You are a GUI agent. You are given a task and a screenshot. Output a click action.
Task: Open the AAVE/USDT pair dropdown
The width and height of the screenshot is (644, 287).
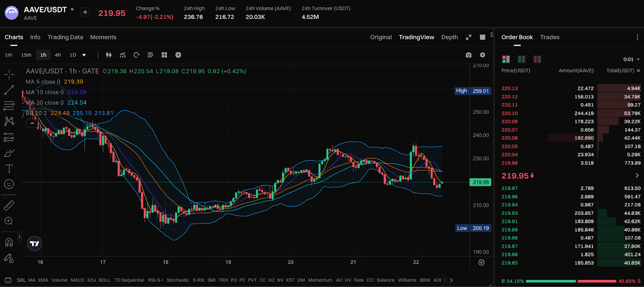(x=72, y=10)
